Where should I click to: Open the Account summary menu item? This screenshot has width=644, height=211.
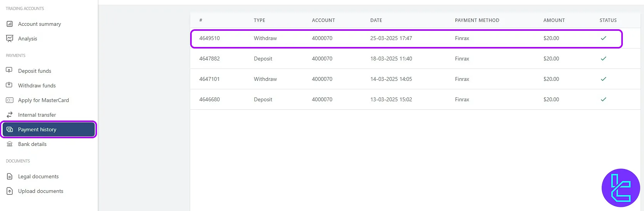click(39, 24)
